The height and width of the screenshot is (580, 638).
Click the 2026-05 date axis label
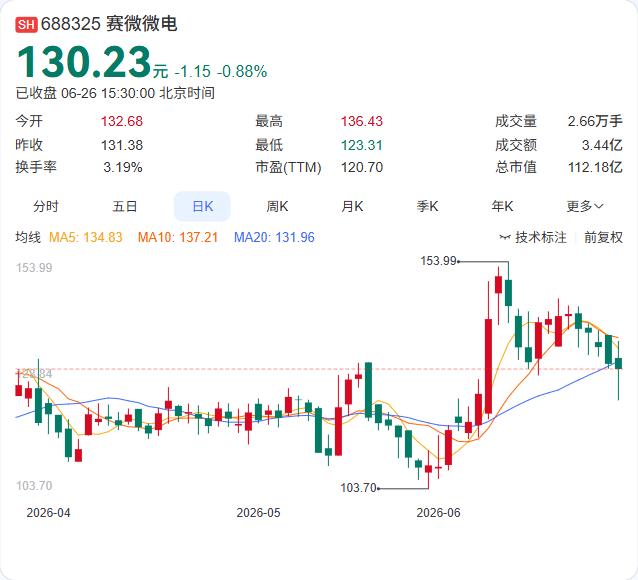[258, 512]
